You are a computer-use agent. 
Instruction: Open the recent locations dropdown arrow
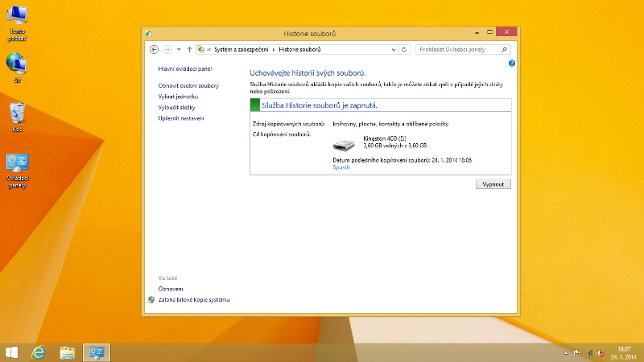[x=178, y=50]
